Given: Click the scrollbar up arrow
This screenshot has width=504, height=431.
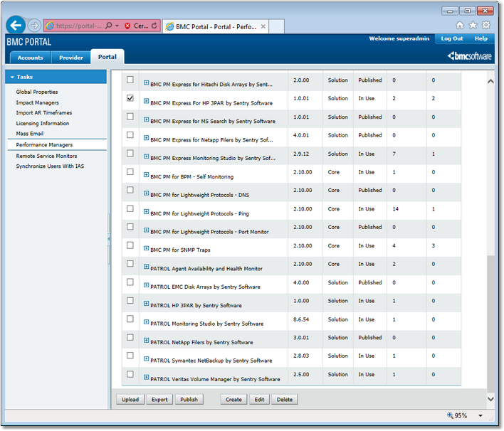Looking at the screenshot, I should (x=490, y=82).
